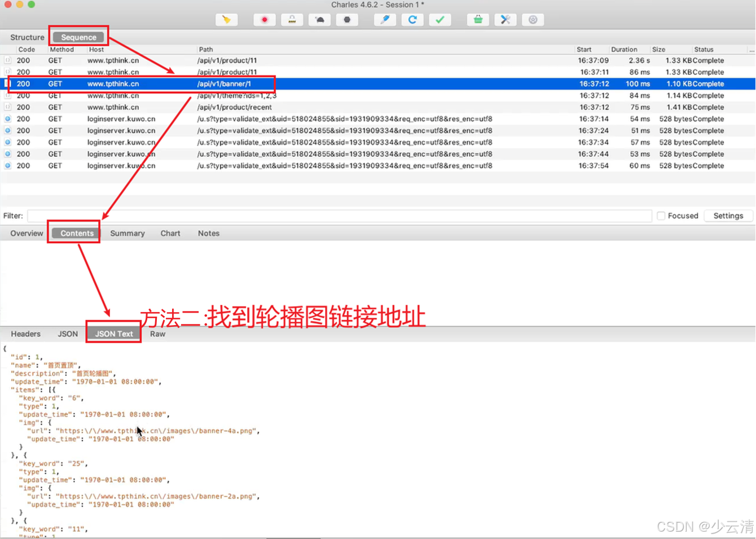Click the 2.36 s duration cell

pyautogui.click(x=639, y=60)
